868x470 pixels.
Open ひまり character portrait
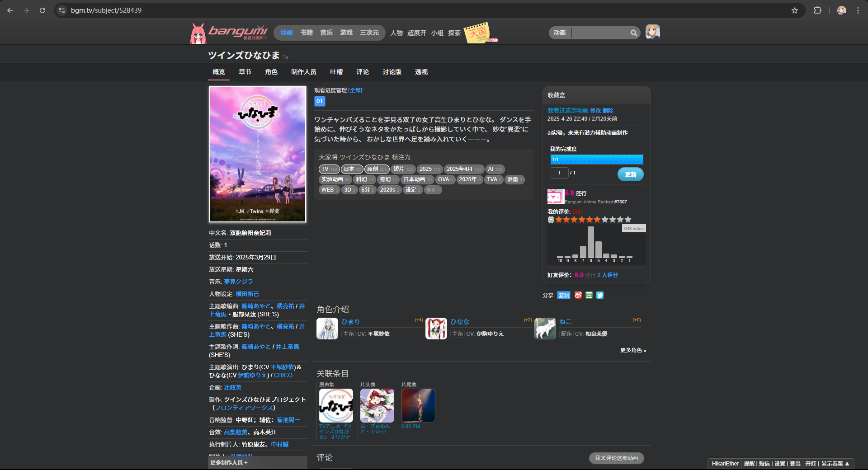pyautogui.click(x=327, y=329)
